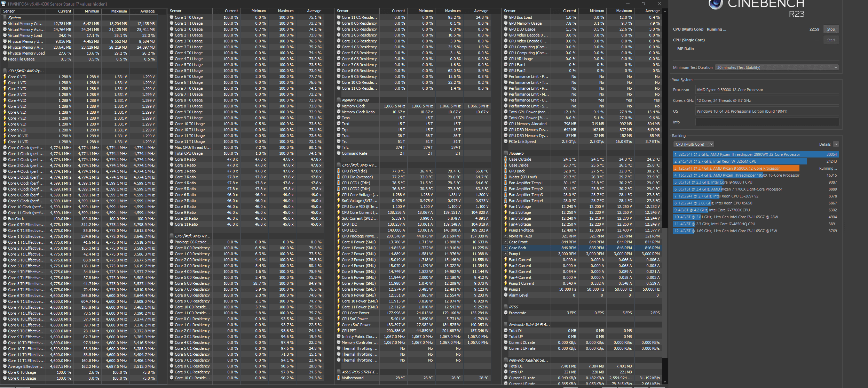Open the CPU (Multi Core) ranking dropdown
Image resolution: width=868 pixels, height=388 pixels.
point(694,144)
